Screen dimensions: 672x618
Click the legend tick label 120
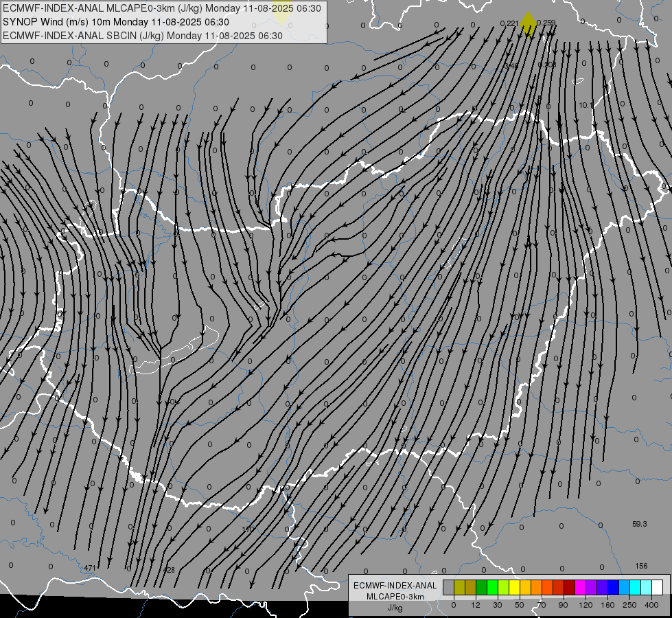[586, 605]
